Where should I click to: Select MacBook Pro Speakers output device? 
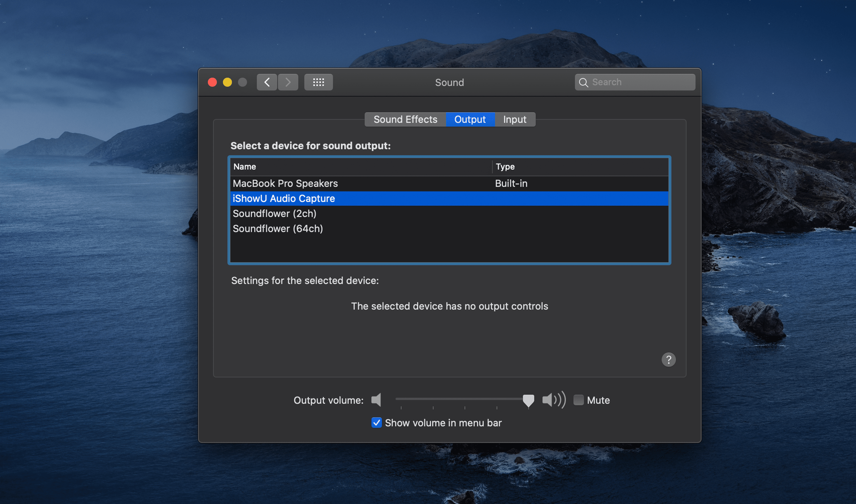285,183
